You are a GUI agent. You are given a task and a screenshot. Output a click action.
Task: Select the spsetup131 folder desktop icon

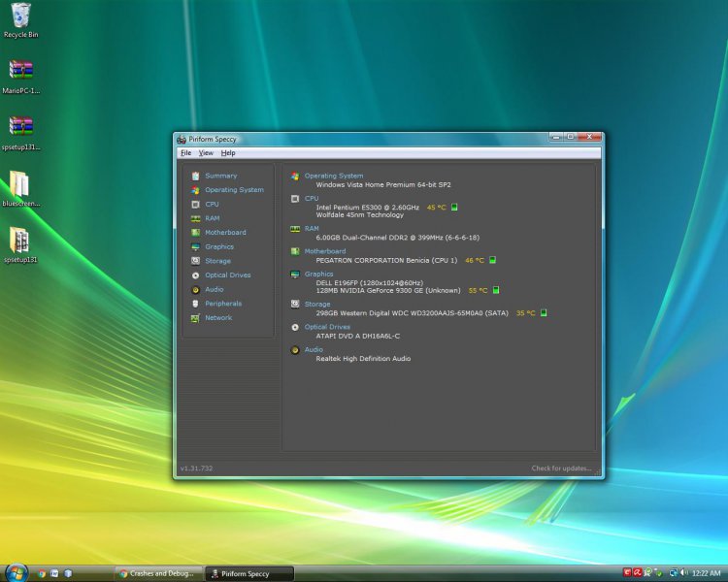pos(20,245)
